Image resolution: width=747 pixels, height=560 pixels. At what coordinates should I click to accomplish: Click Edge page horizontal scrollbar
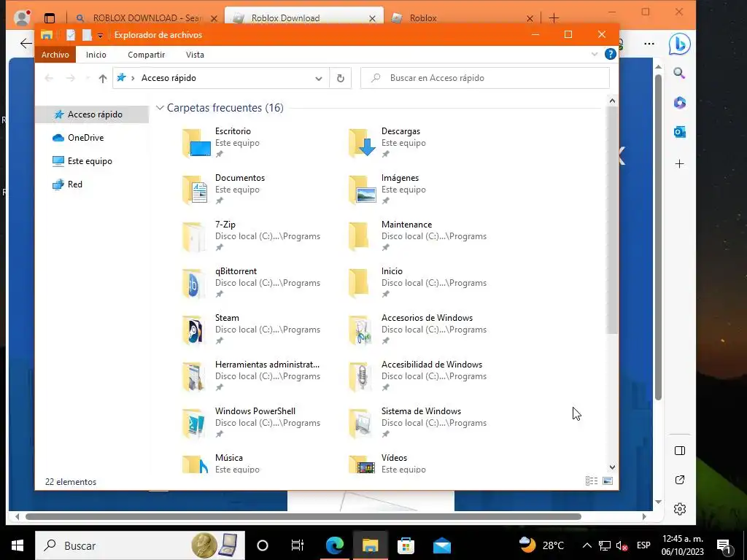(303, 517)
